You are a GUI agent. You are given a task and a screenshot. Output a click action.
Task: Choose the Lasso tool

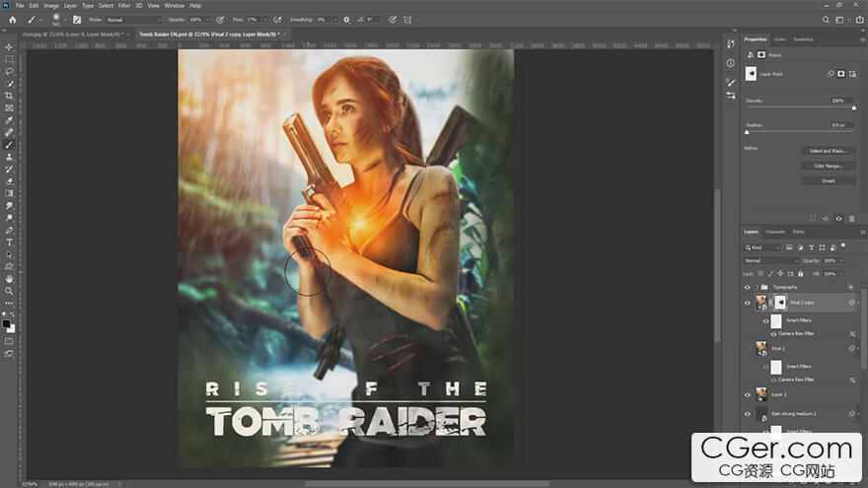click(x=10, y=71)
